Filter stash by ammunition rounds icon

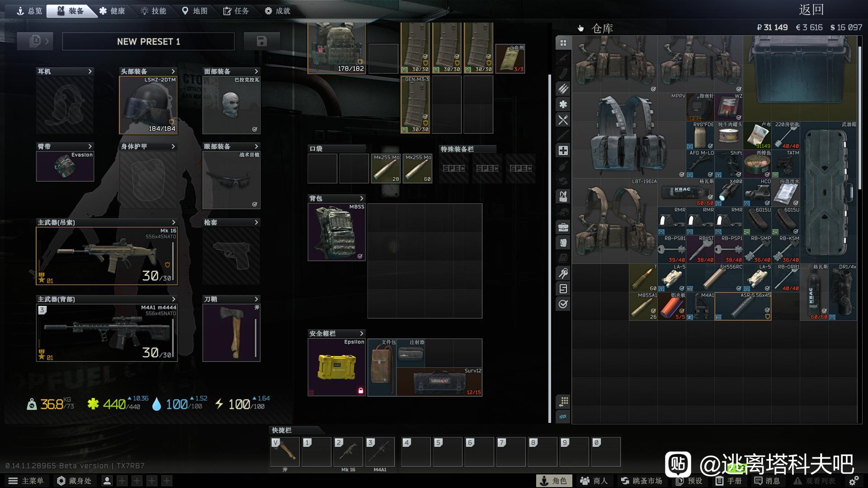click(563, 89)
